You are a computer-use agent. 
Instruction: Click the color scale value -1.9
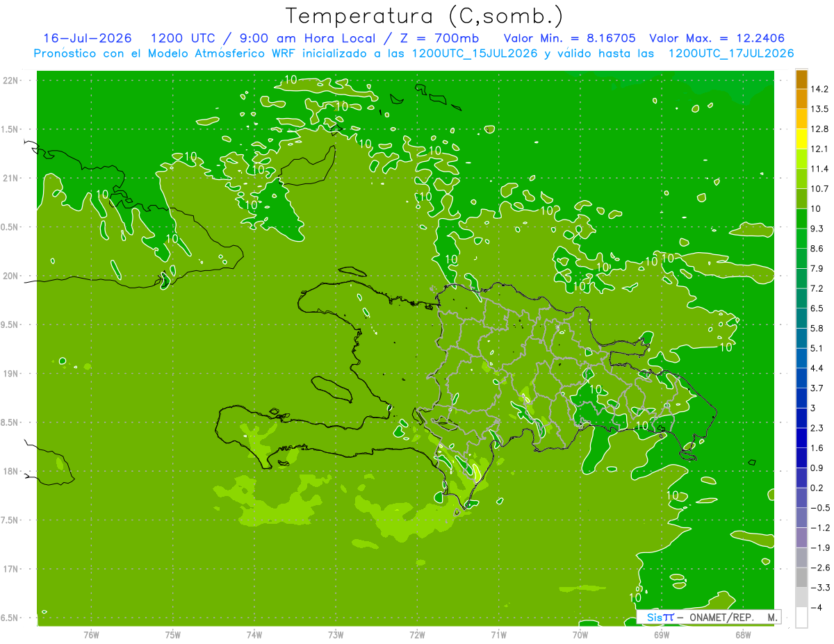tap(820, 547)
